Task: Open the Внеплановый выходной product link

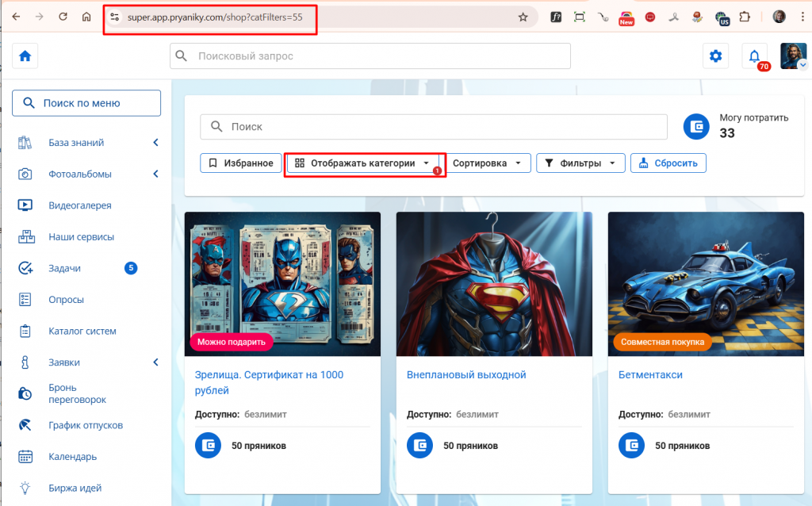Action: (466, 374)
